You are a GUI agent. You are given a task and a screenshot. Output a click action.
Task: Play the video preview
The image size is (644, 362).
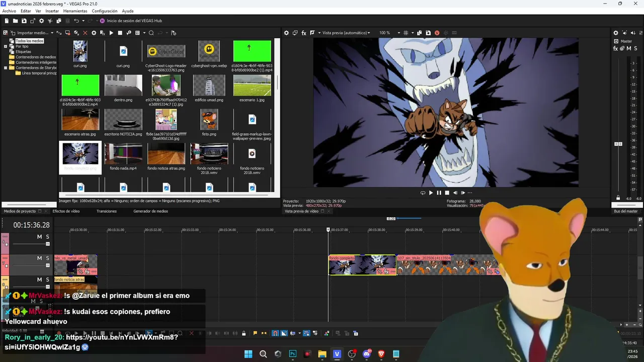(431, 193)
